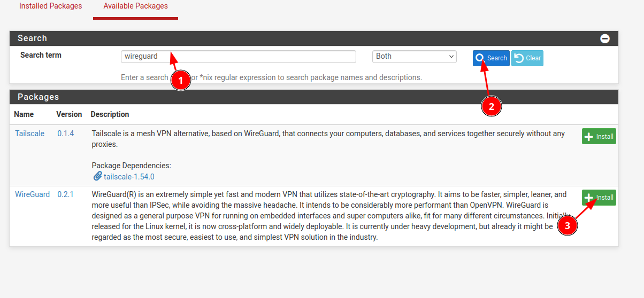Open the Tailscale package name link
644x298 pixels.
(29, 134)
